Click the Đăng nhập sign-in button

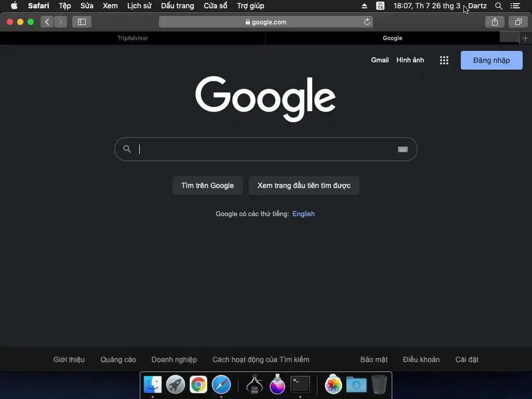pos(491,60)
